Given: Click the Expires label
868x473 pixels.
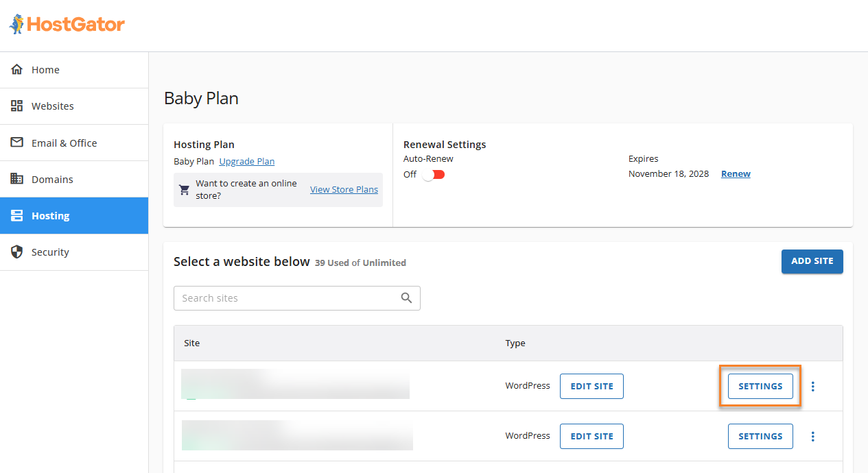Looking at the screenshot, I should (x=644, y=158).
